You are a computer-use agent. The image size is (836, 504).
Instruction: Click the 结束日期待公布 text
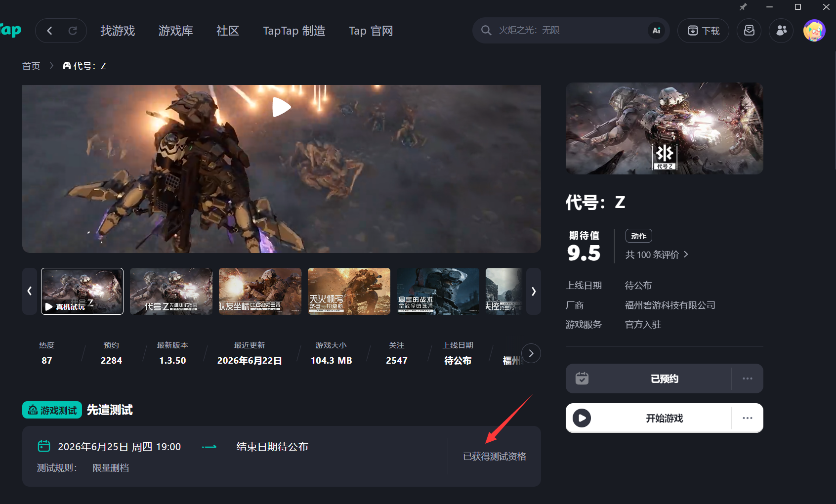point(272,447)
